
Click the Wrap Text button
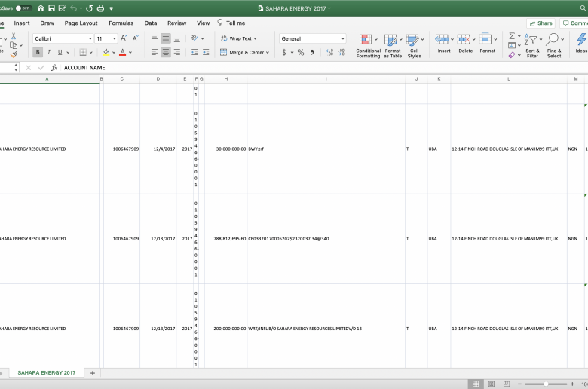(x=238, y=38)
